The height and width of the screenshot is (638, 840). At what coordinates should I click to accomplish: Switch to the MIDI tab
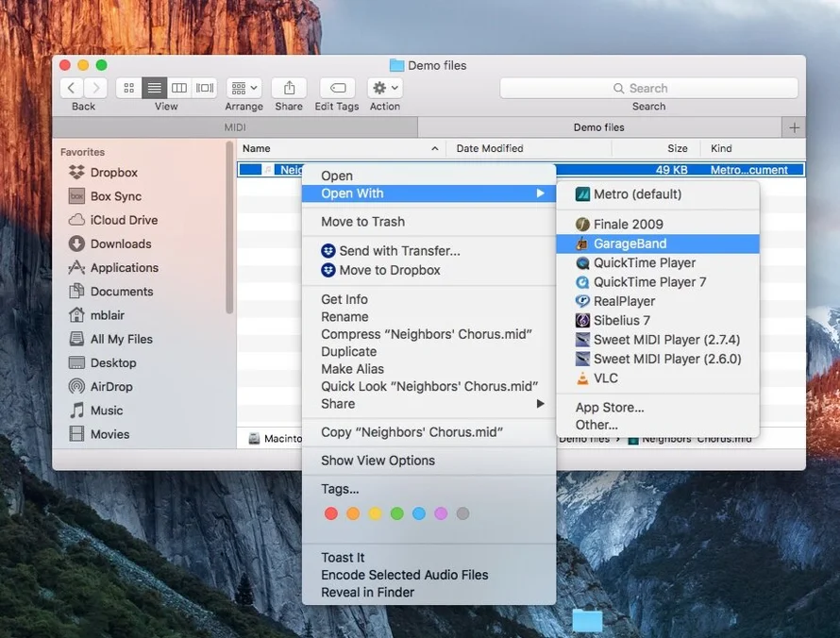[235, 127]
